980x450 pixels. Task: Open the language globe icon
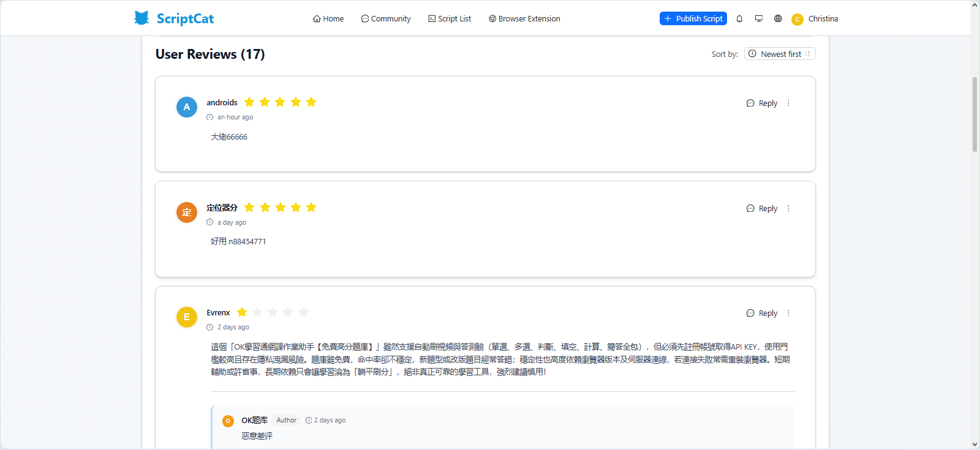[x=778, y=18]
